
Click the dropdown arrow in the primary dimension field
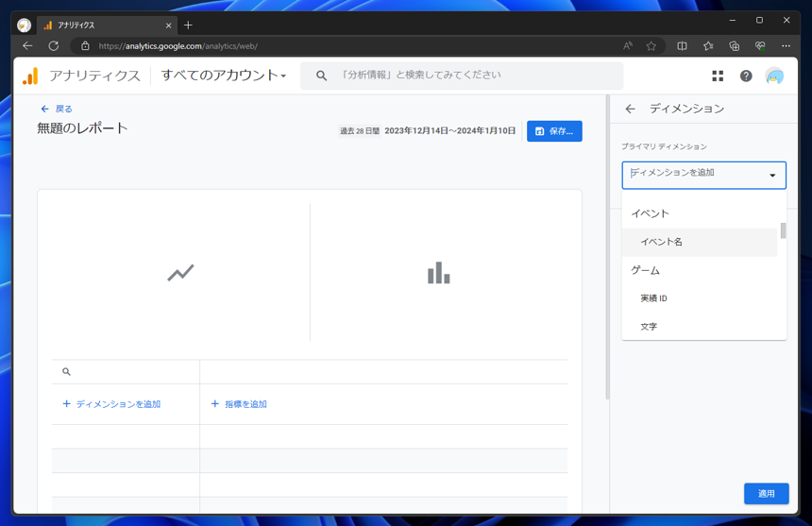point(772,176)
